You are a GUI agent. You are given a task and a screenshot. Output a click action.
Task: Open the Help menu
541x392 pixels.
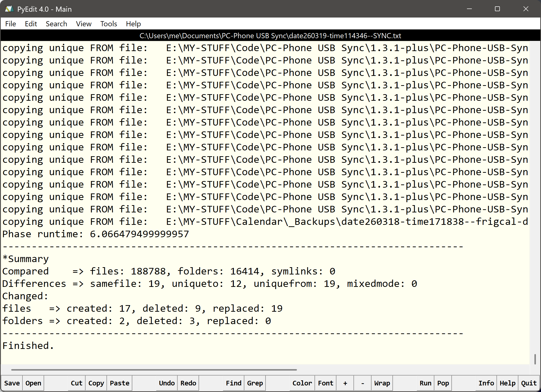click(x=133, y=24)
